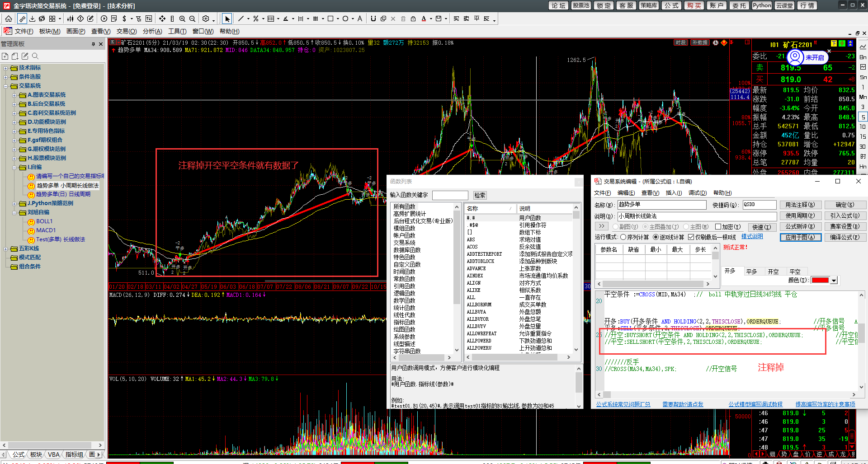The width and height of the screenshot is (868, 464).
Task: Select the 主图(M) radio button
Action: click(x=686, y=227)
